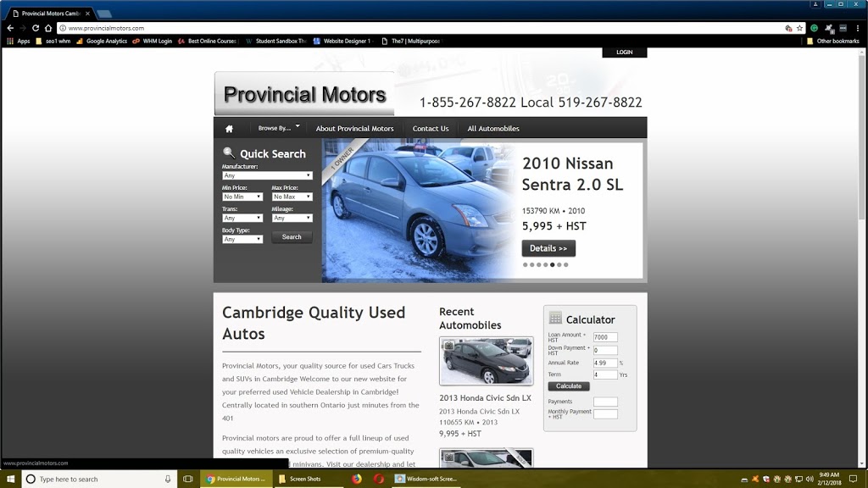Screen dimensions: 868x488
Task: Expand the Max Price dropdown
Action: pyautogui.click(x=292, y=197)
